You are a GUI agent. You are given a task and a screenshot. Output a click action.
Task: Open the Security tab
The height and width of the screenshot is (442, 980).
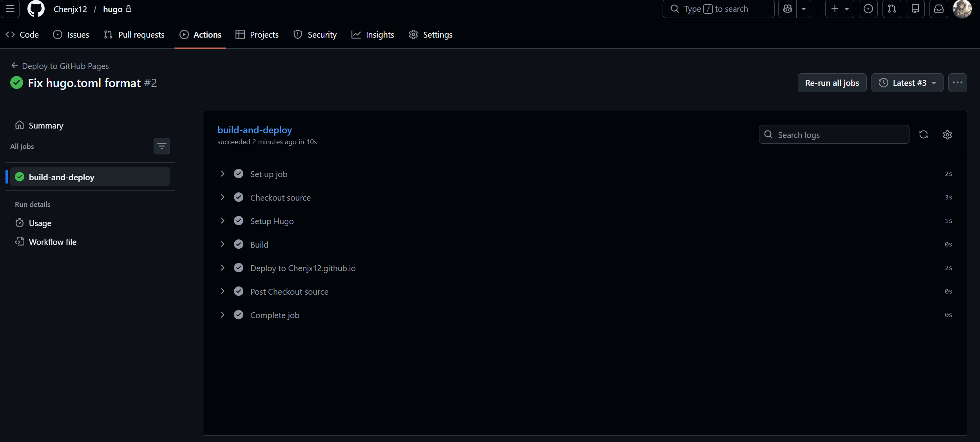pos(315,35)
